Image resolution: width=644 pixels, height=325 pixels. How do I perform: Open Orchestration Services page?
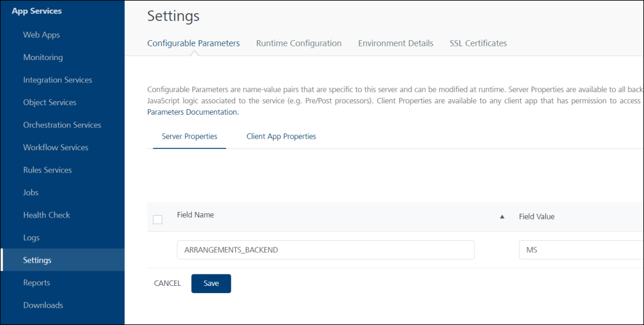(x=62, y=125)
